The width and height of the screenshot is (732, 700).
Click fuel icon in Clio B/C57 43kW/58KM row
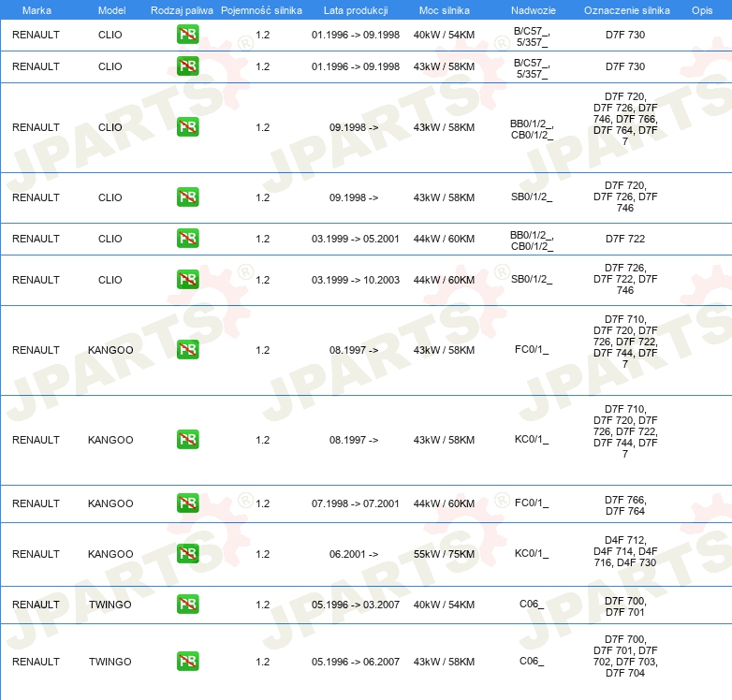[187, 66]
